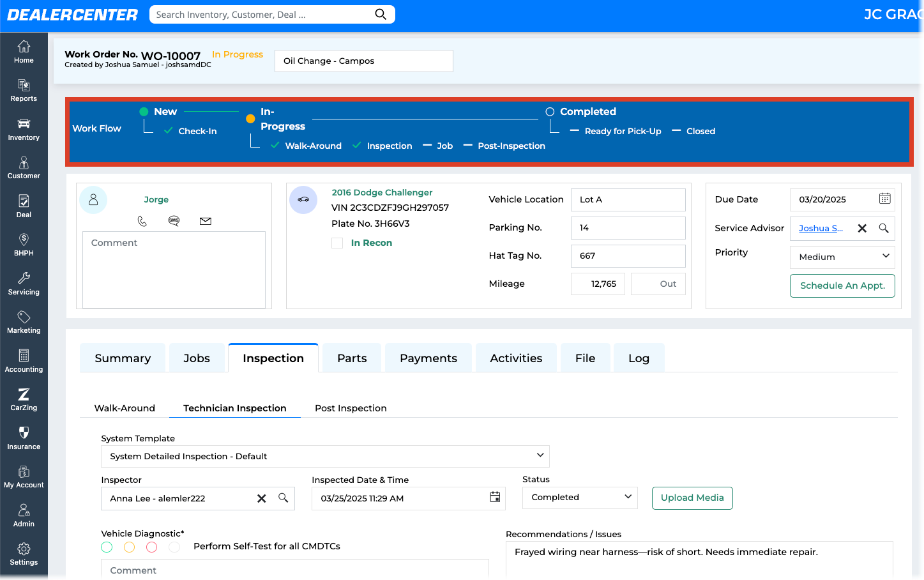This screenshot has height=580, width=924.
Task: Open Servicing wrench icon
Action: pyautogui.click(x=24, y=284)
